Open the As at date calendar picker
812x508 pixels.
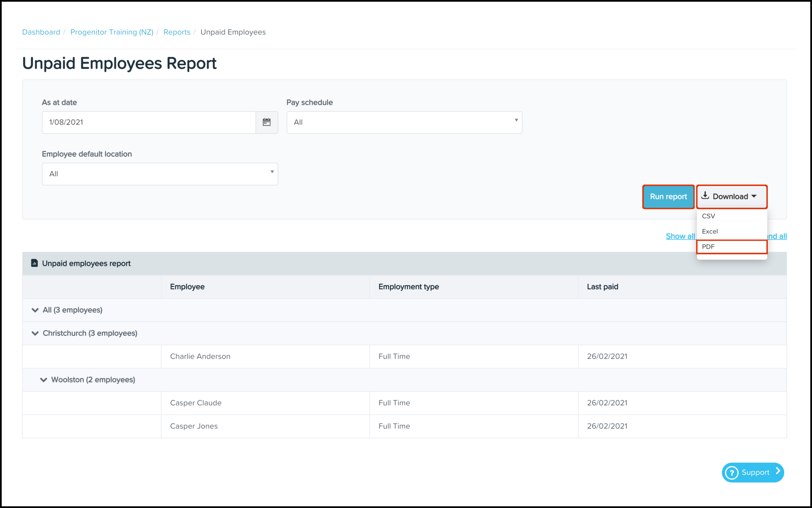[267, 122]
